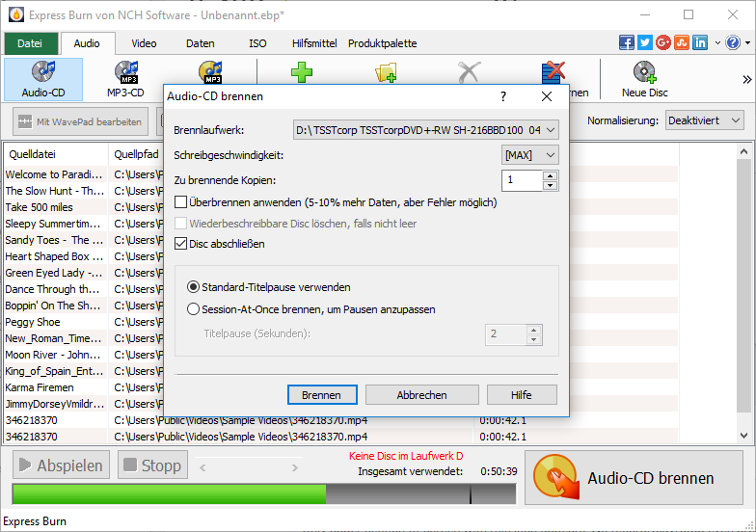Open the Produktpalette tab

[x=382, y=43]
